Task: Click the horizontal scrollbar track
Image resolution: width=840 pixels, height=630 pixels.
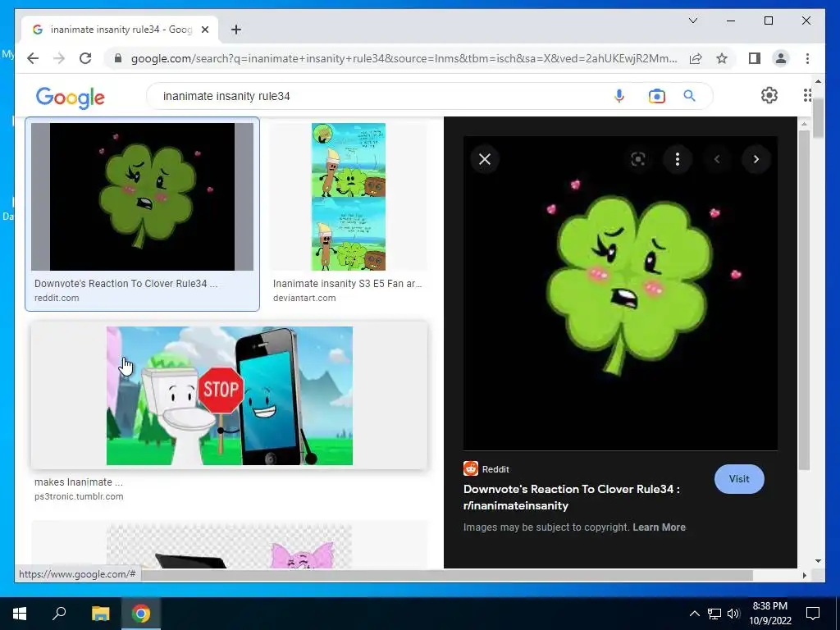Action: (776, 575)
